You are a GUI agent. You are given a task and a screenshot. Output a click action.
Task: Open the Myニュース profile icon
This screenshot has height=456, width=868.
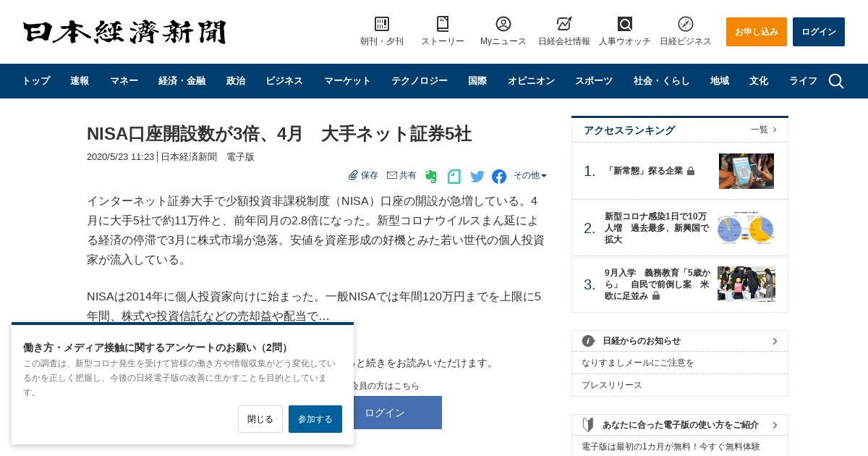click(x=503, y=24)
